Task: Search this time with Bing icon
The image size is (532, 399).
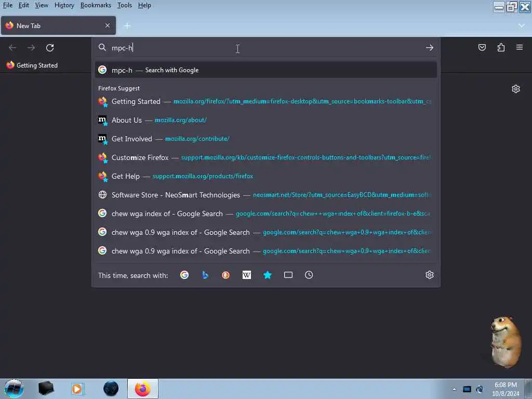Action: pyautogui.click(x=205, y=275)
